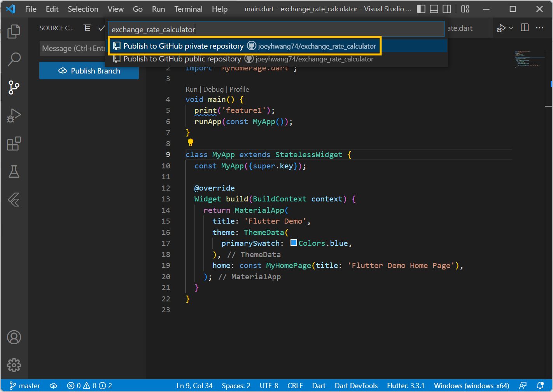Click Flutter: 3.3.1 version status
This screenshot has height=392, width=553.
(406, 385)
